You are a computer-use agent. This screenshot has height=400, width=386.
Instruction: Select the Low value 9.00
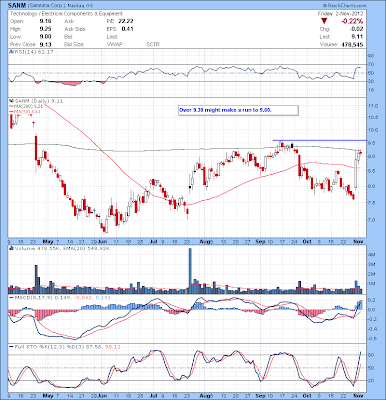pyautogui.click(x=45, y=37)
